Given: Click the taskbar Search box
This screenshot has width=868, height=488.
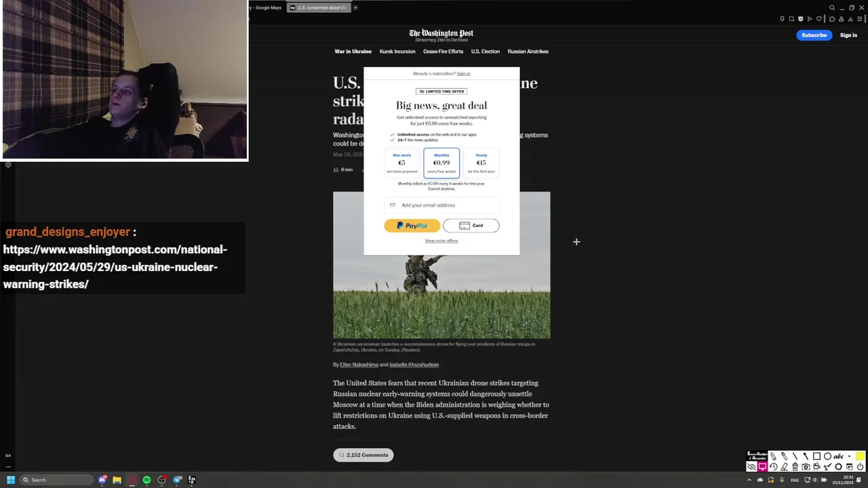Looking at the screenshot, I should (x=56, y=480).
